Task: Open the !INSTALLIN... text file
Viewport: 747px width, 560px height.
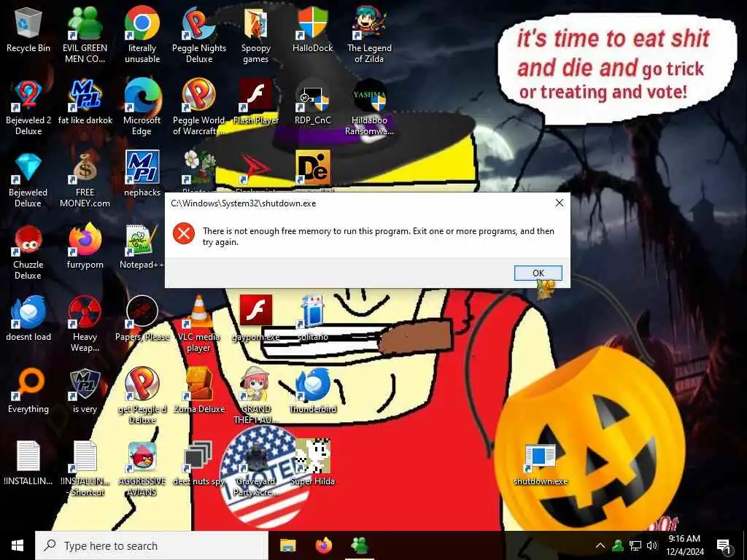Action: pos(28,462)
